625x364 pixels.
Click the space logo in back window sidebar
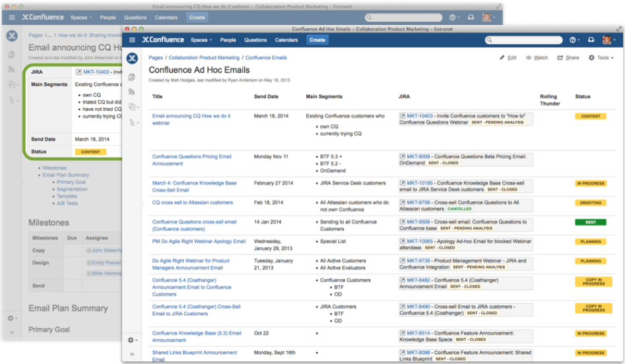(12, 36)
